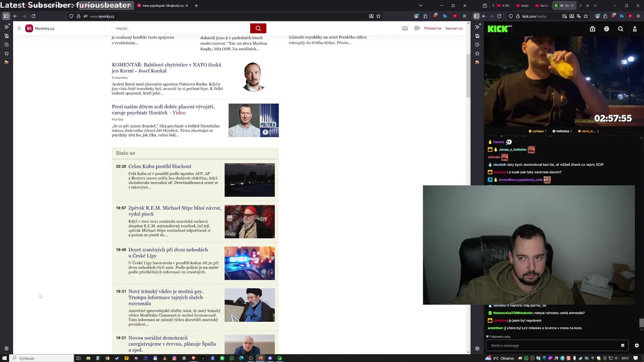
Task: Switch to the 'the m' YouTube tab
Action: click(543, 6)
